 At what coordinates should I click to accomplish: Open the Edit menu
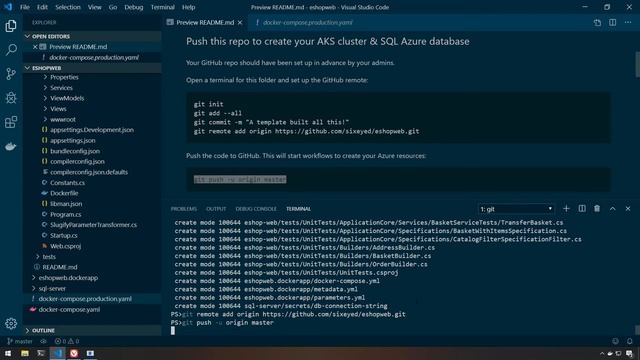[42, 7]
